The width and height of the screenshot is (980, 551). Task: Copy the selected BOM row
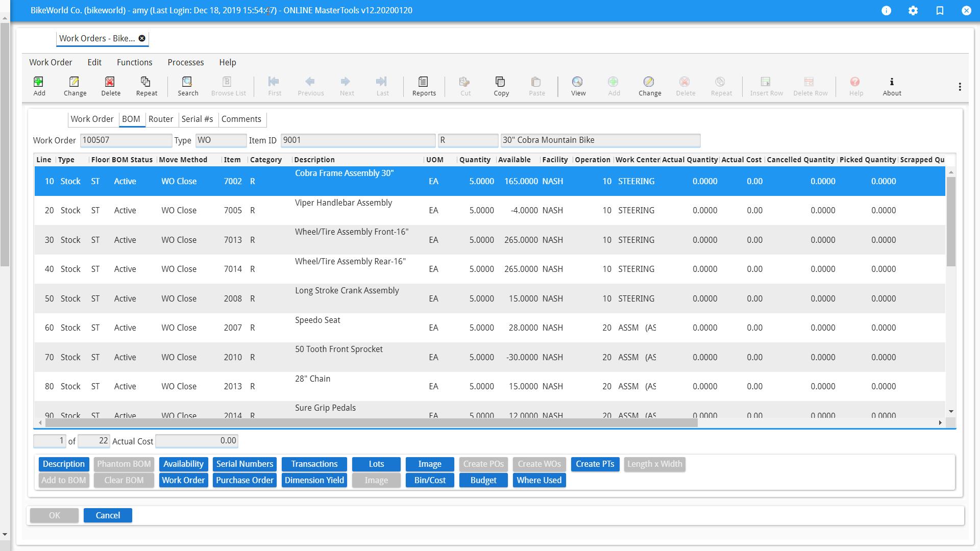point(501,86)
